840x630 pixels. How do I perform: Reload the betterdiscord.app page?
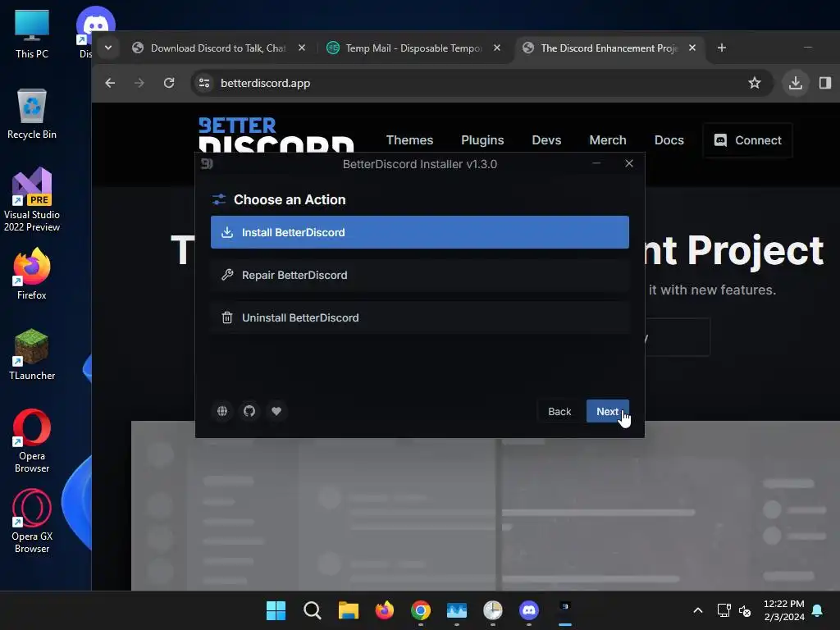tap(169, 83)
